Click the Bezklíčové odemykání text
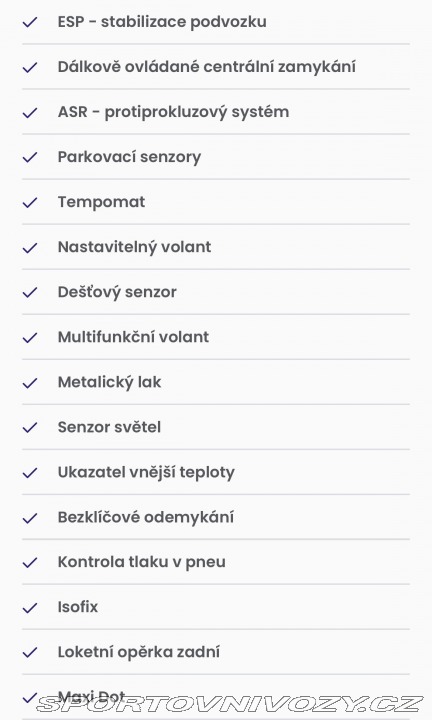The width and height of the screenshot is (432, 720). pyautogui.click(x=146, y=518)
